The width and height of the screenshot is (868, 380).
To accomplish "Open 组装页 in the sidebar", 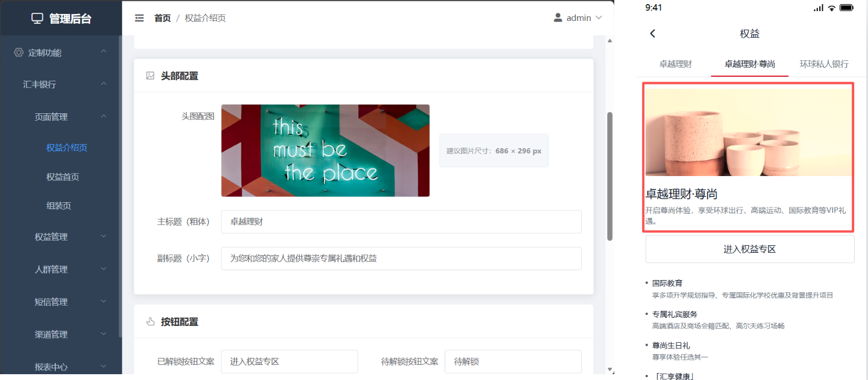I will [59, 206].
